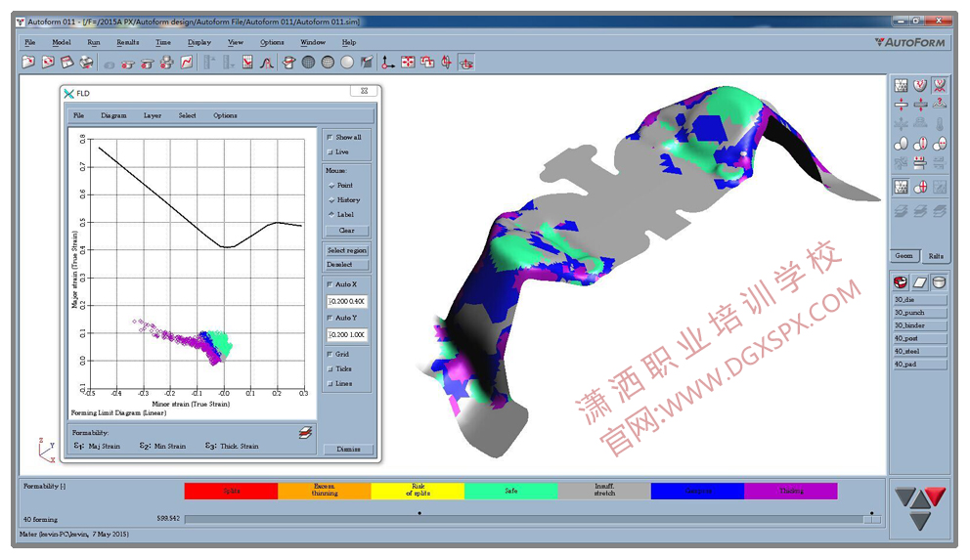
Task: Click the coordinate axes toolbar icon
Action: click(387, 62)
